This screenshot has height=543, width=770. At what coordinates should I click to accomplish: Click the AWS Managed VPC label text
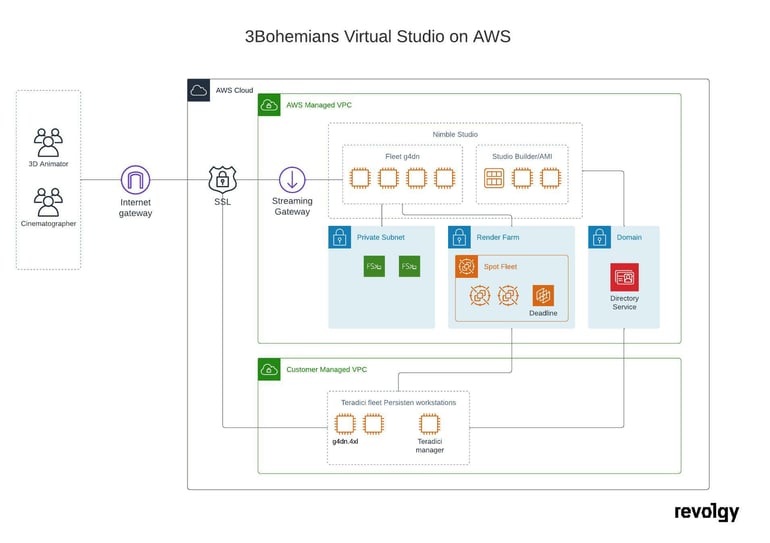tap(319, 105)
